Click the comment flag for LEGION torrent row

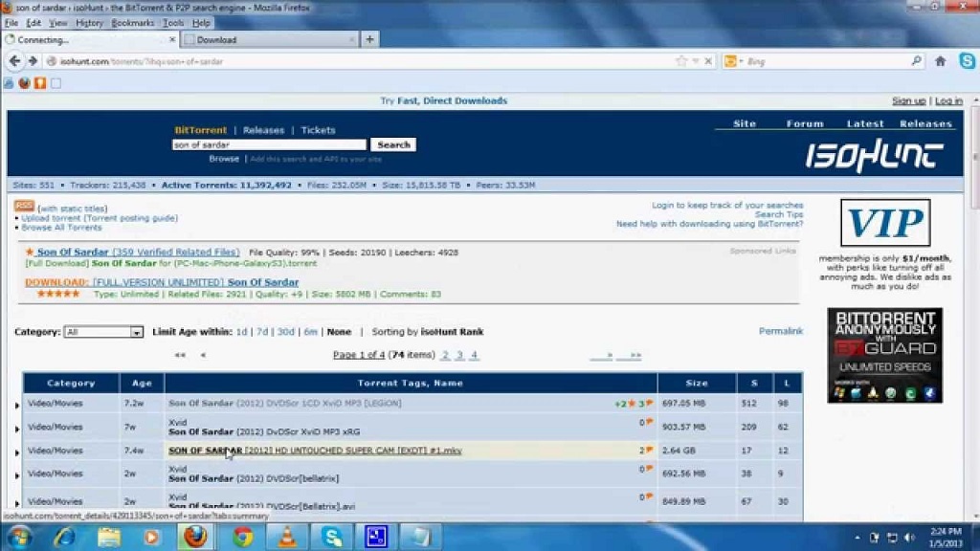tap(650, 403)
